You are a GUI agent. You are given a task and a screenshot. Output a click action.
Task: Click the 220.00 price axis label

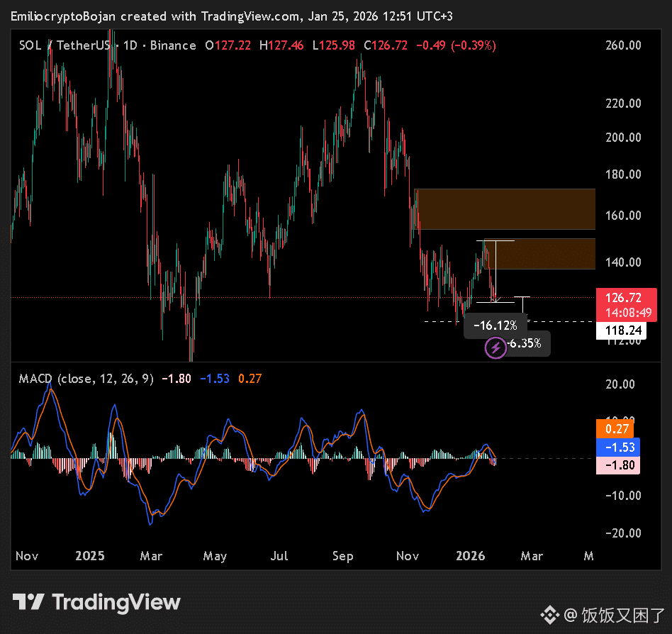(623, 104)
